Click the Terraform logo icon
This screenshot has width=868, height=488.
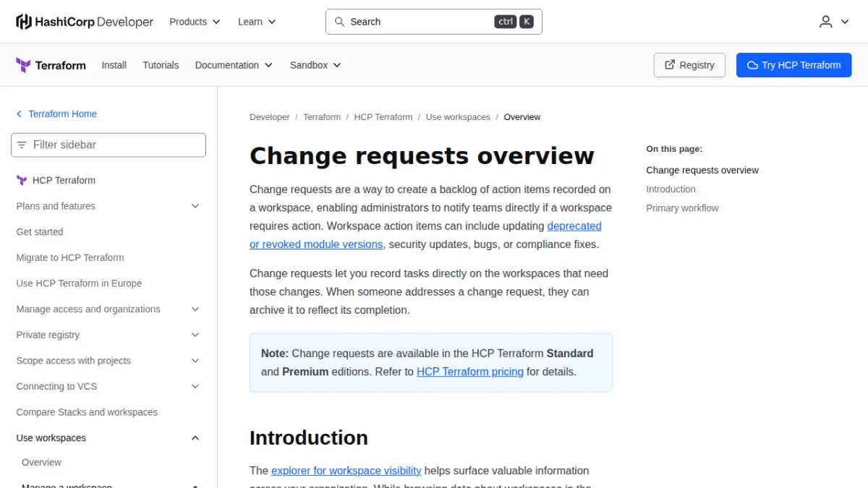point(23,65)
